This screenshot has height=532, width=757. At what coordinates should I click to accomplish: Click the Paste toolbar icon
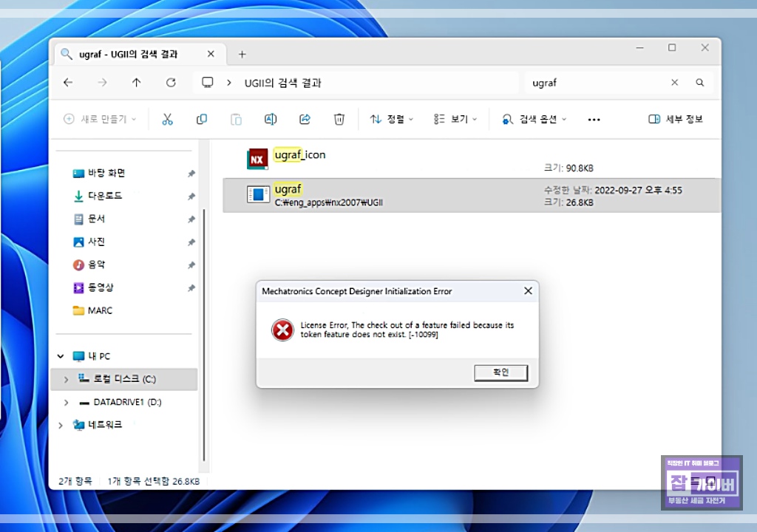coord(236,119)
